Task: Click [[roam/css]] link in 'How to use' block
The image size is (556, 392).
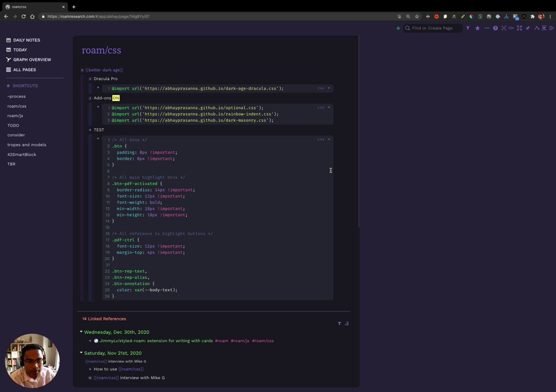Action: [x=131, y=369]
